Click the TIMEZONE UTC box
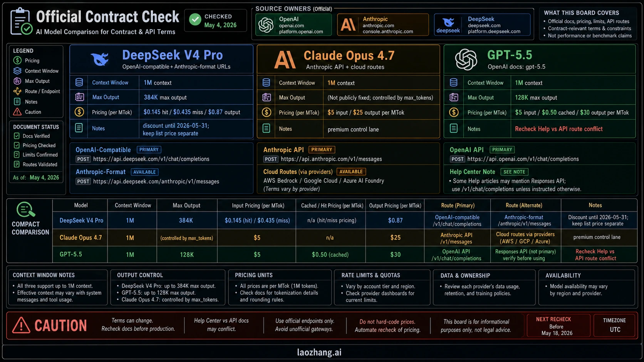 point(614,326)
